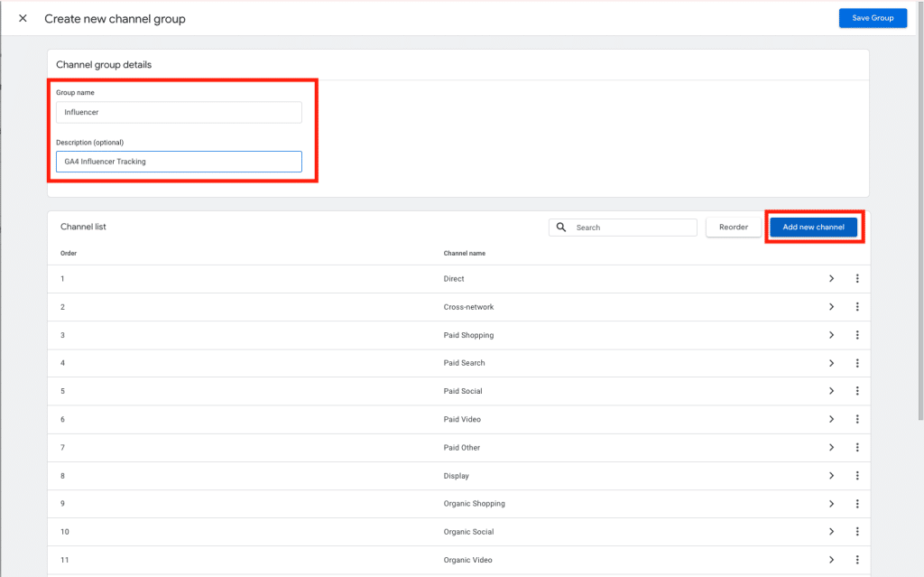Click the Description input field
Screen dimensions: 924x577
178,162
